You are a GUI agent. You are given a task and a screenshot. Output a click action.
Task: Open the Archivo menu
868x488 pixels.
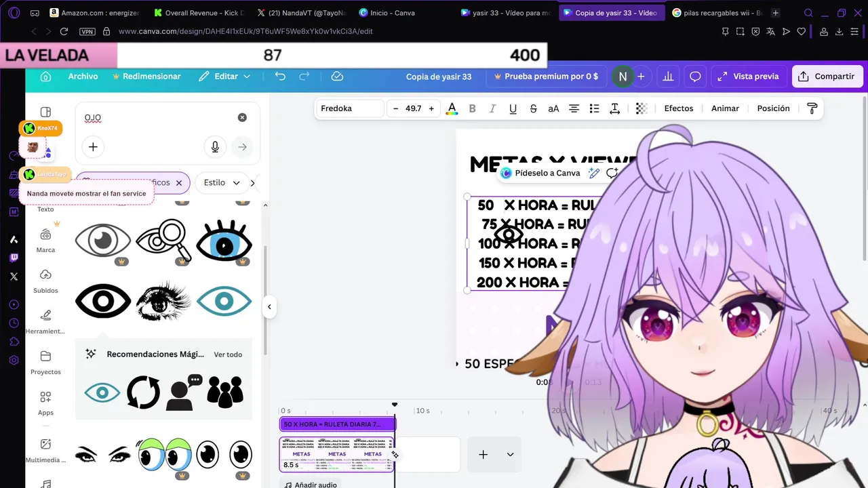click(83, 77)
